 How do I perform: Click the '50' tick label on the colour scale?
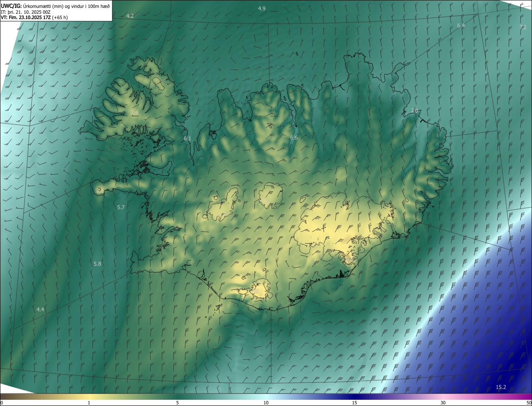(x=529, y=403)
